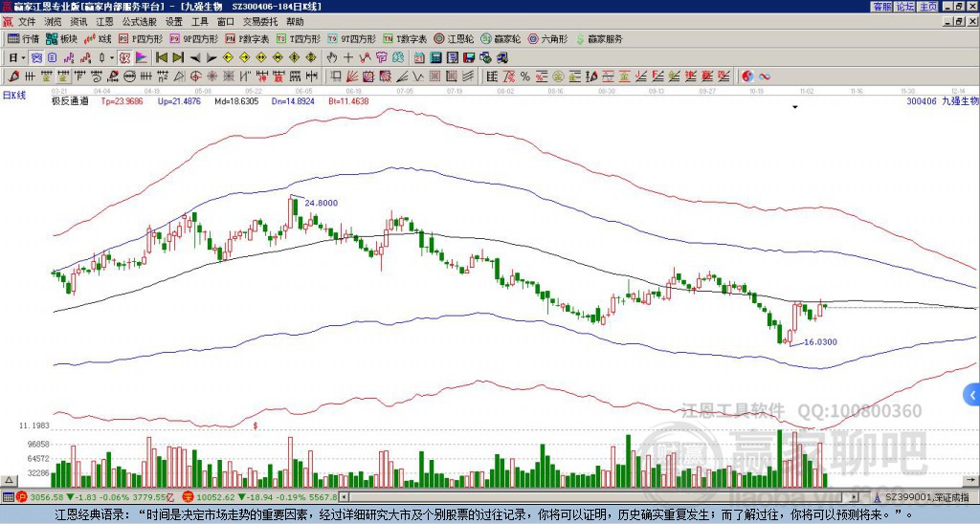Select the red target circle tool
Viewport: 980px width, 524px height.
click(195, 76)
